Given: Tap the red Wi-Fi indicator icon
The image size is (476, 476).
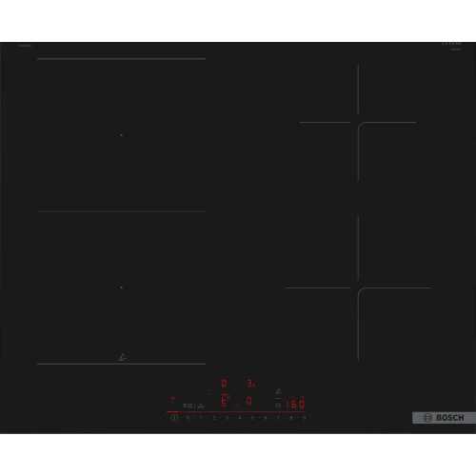Looking at the screenshot, I should tap(172, 399).
